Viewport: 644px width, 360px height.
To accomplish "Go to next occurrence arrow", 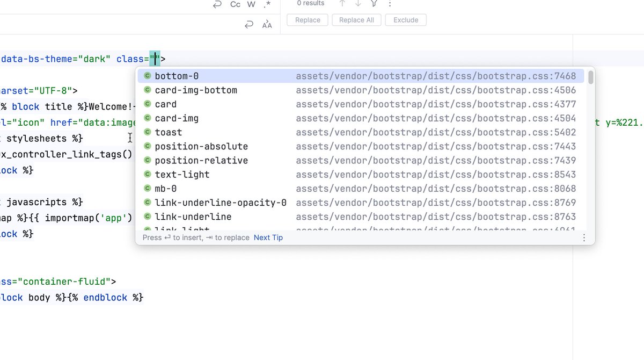I will pos(358,4).
